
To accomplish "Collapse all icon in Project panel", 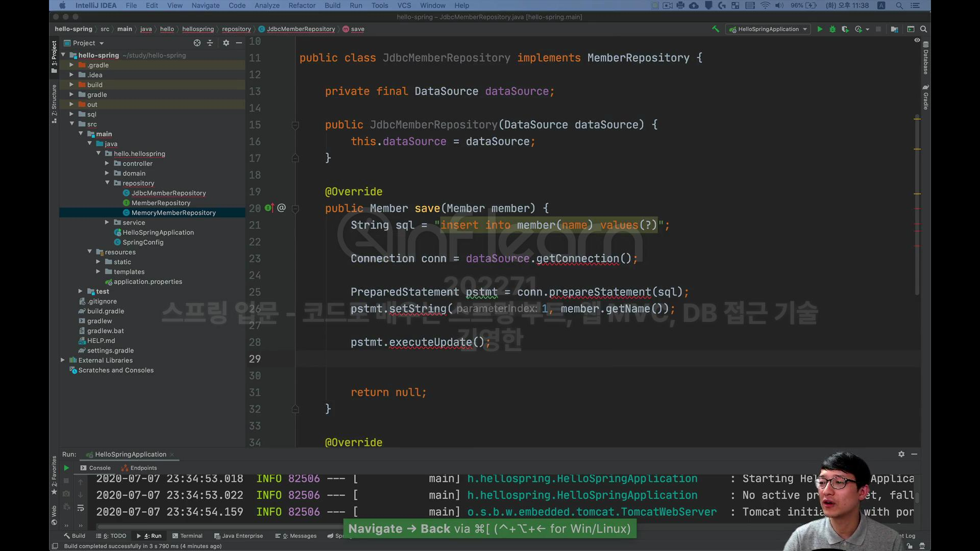I will pyautogui.click(x=210, y=43).
